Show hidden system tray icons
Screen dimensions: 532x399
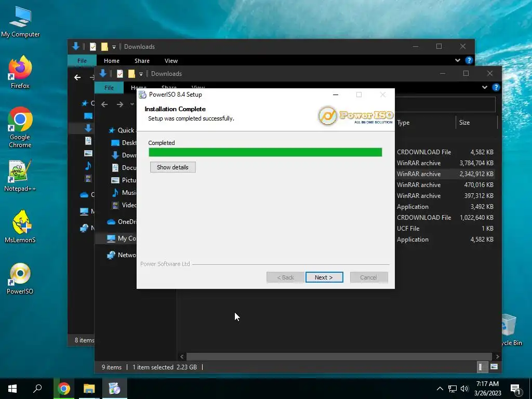click(x=440, y=389)
